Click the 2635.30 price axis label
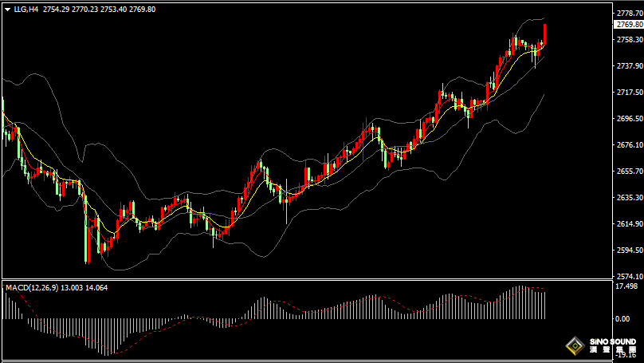This screenshot has height=363, width=644. [629, 198]
